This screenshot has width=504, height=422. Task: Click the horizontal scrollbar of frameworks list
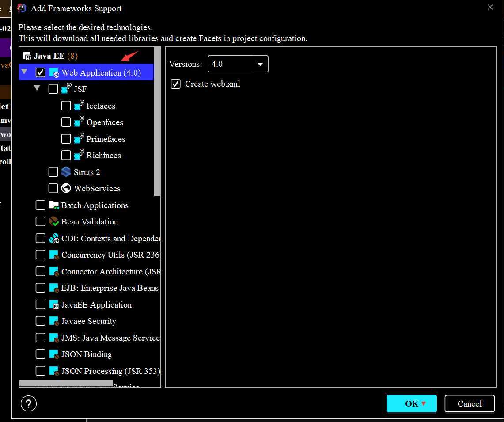[66, 384]
